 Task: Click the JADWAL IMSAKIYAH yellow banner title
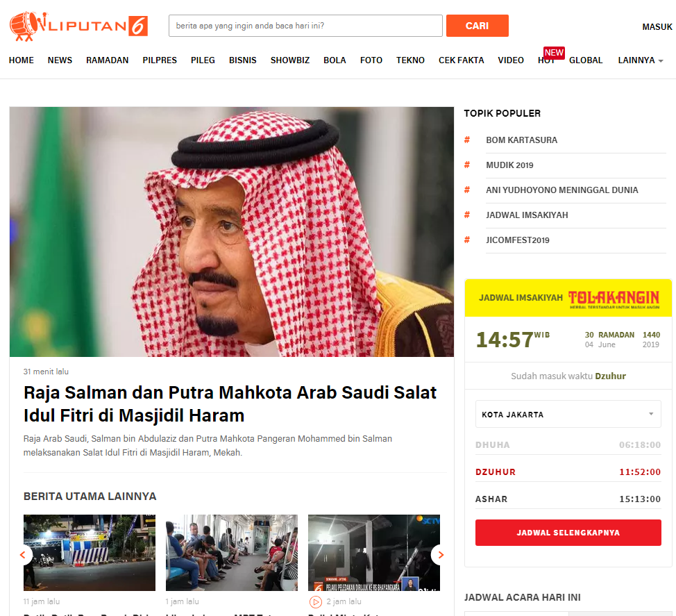521,298
